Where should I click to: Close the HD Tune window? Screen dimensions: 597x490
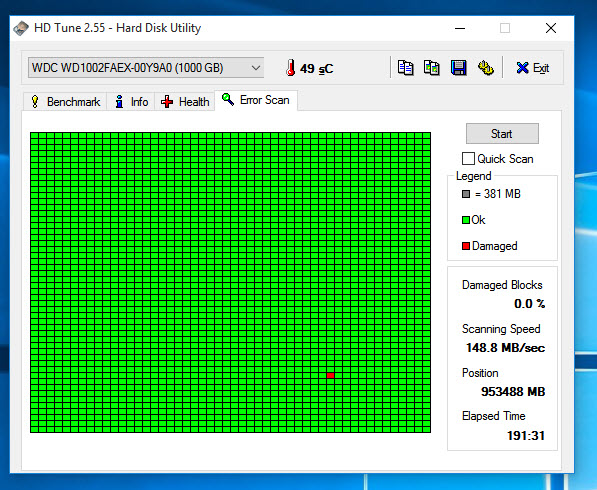pos(551,28)
